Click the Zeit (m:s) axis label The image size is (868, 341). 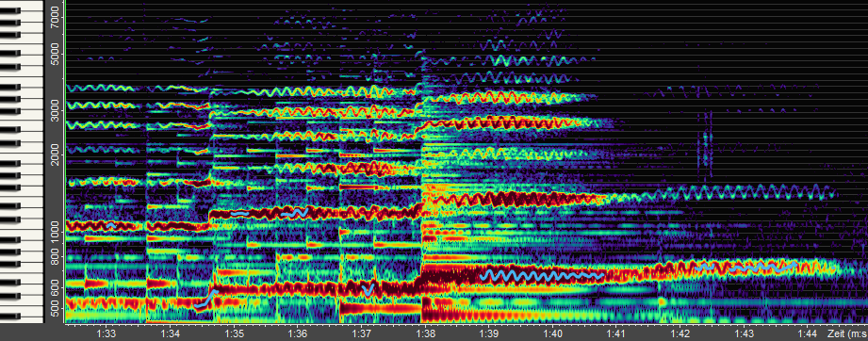pyautogui.click(x=847, y=334)
